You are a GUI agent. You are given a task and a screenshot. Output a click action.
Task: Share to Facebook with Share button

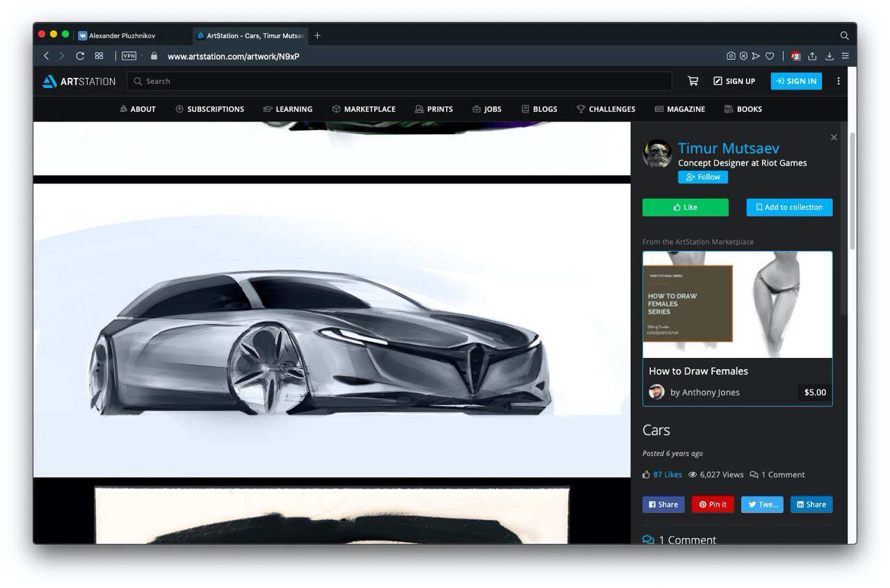click(663, 505)
